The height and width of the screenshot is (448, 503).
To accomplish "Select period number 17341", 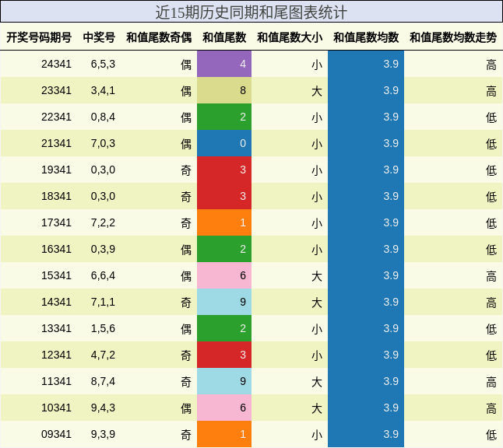I will [56, 222].
